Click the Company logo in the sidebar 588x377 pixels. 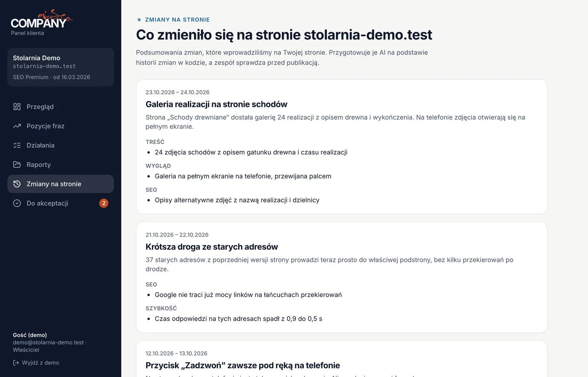pyautogui.click(x=42, y=19)
